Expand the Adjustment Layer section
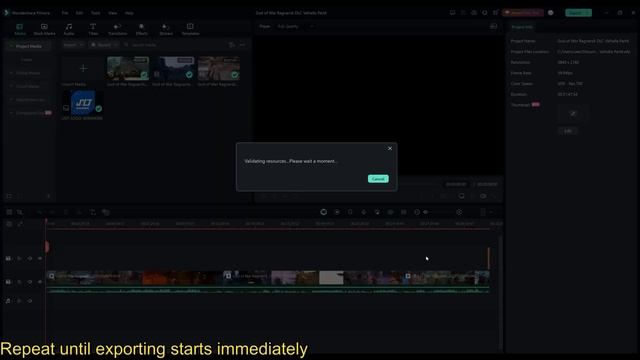Image resolution: width=640 pixels, height=360 pixels. click(x=11, y=100)
